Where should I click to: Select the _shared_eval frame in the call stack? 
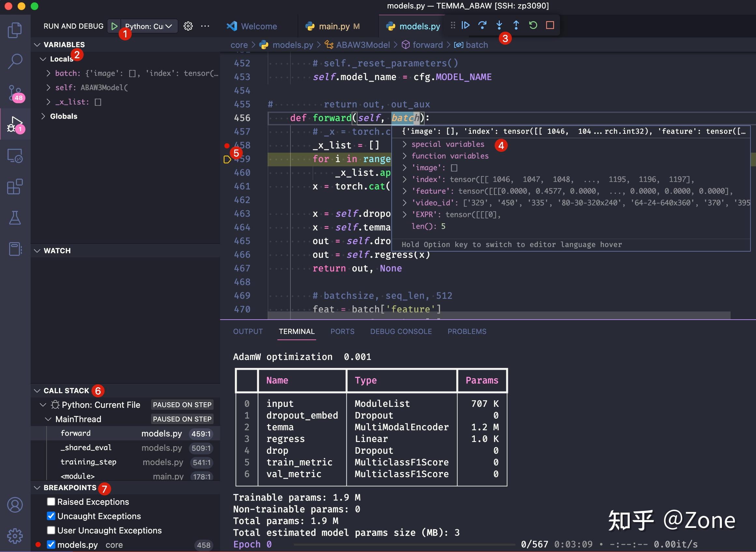[x=86, y=448]
